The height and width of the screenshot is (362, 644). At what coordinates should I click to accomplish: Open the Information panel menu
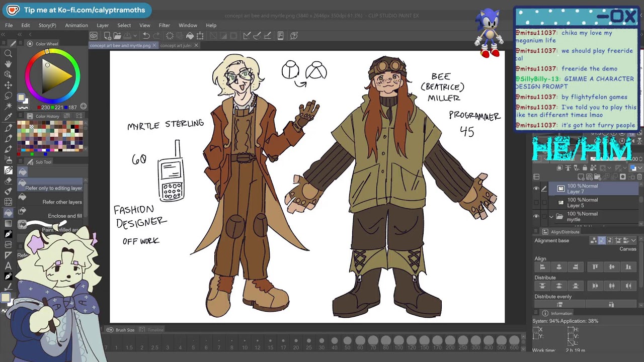pyautogui.click(x=536, y=313)
